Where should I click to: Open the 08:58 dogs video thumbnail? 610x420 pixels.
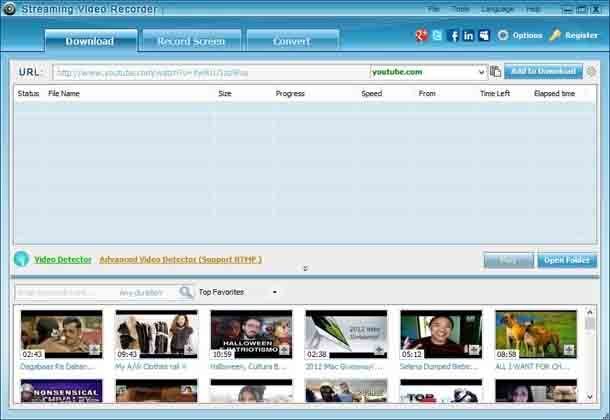tap(536, 334)
